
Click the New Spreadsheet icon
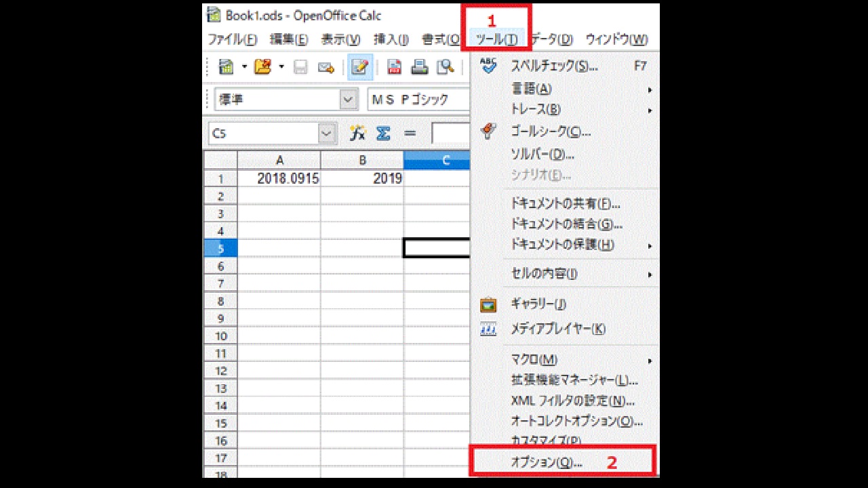point(226,67)
